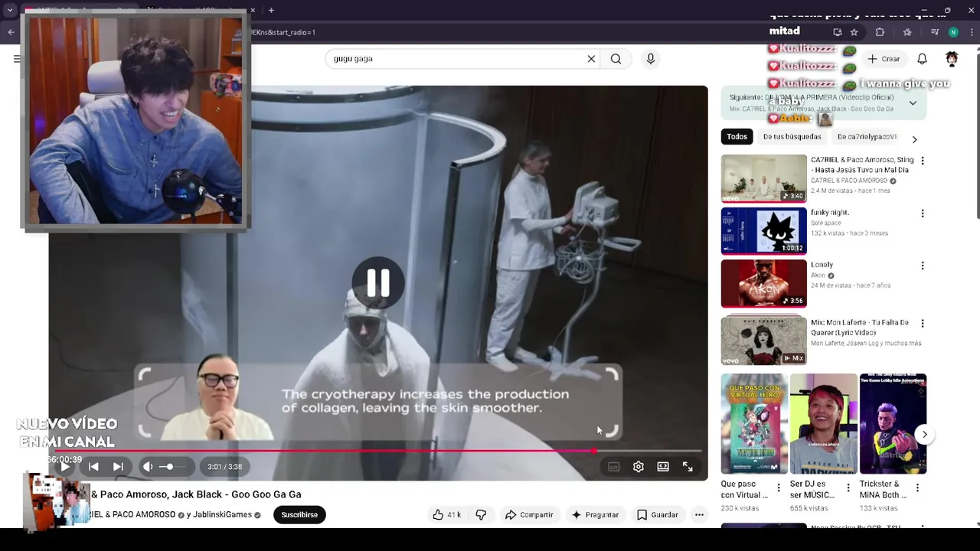
Task: Open the player settings gear
Action: click(x=639, y=467)
